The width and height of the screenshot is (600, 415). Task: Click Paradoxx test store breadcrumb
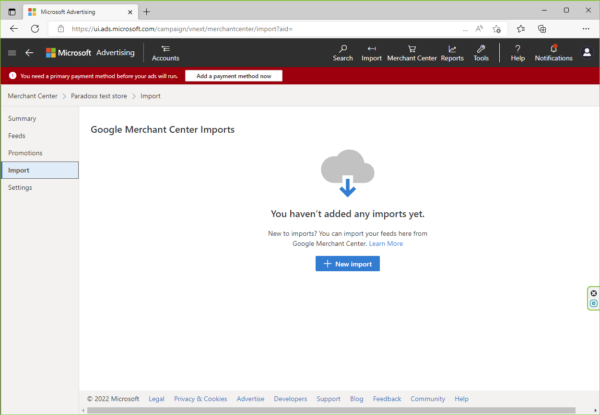pos(107,96)
